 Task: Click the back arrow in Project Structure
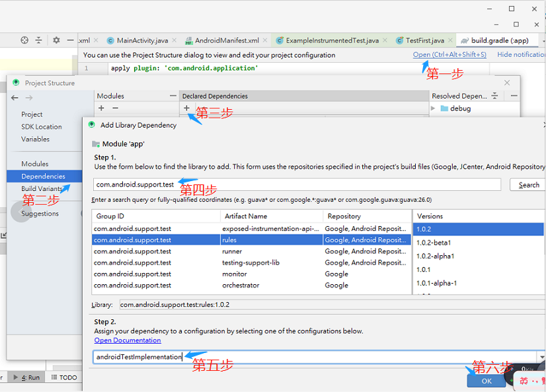14,97
